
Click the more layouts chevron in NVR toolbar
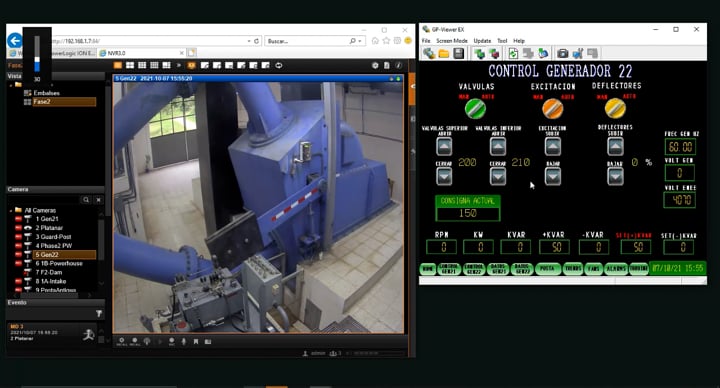tap(179, 66)
